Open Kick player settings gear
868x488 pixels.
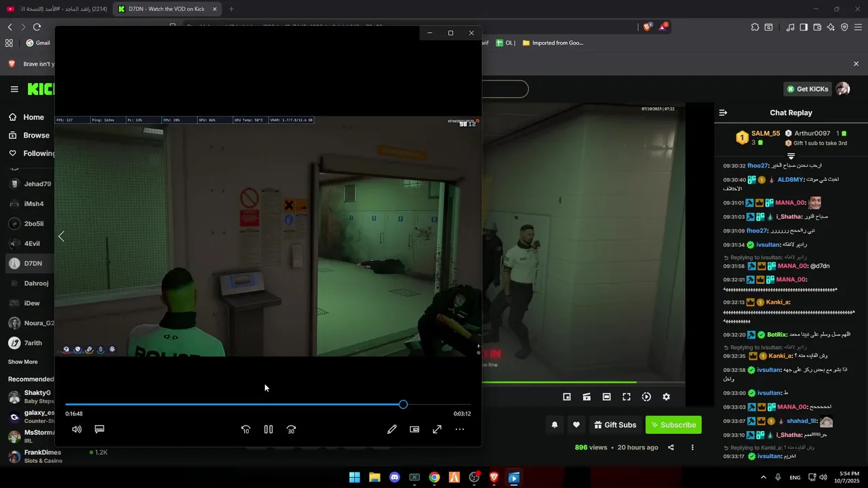(x=666, y=396)
